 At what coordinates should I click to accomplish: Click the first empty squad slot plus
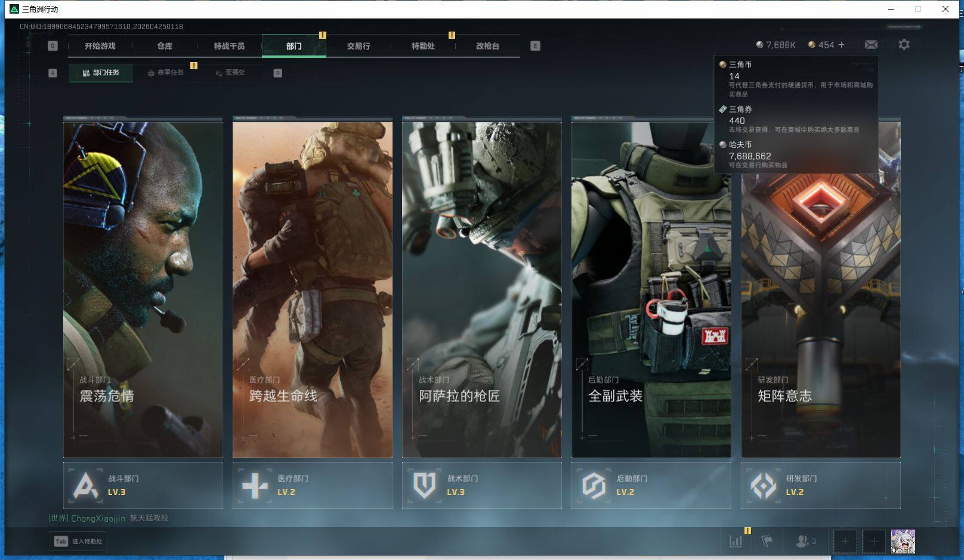[845, 542]
